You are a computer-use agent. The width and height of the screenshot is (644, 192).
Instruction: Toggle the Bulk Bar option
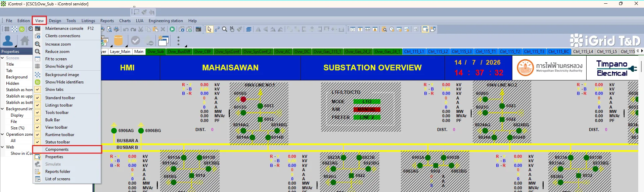pyautogui.click(x=67, y=120)
